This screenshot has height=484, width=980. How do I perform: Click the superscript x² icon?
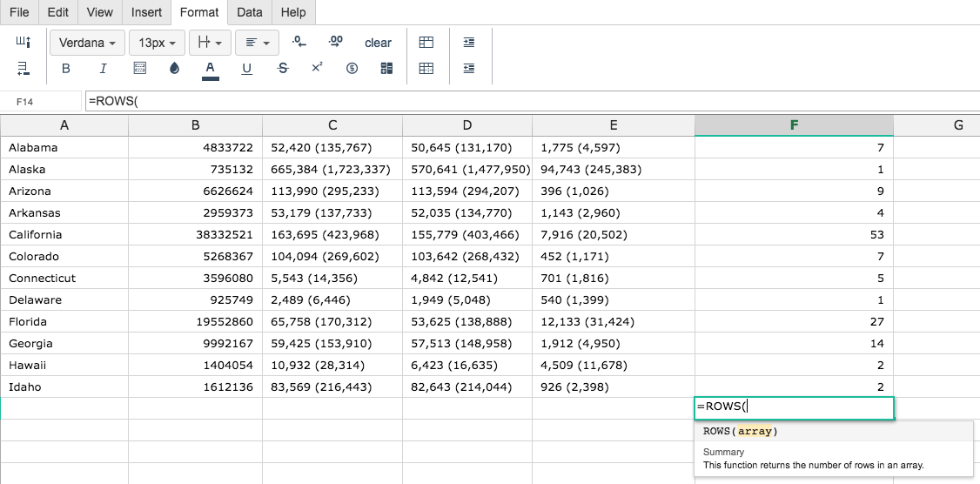point(317,67)
